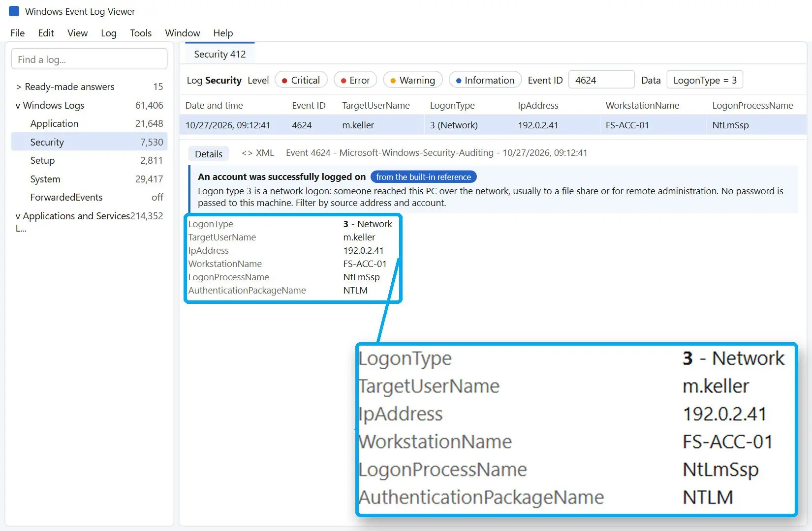Sort by LogonProcessName column header
Viewport: 812px width, 531px height.
click(x=752, y=106)
